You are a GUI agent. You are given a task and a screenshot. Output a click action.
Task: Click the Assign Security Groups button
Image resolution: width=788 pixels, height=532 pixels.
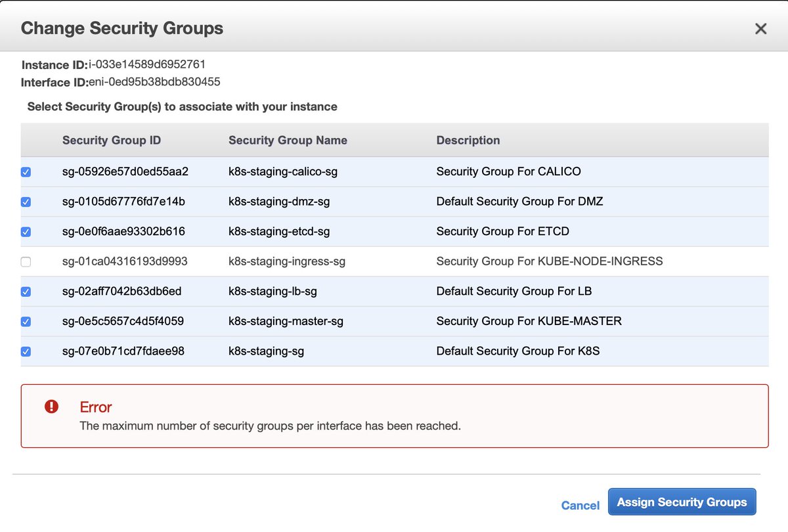click(682, 501)
